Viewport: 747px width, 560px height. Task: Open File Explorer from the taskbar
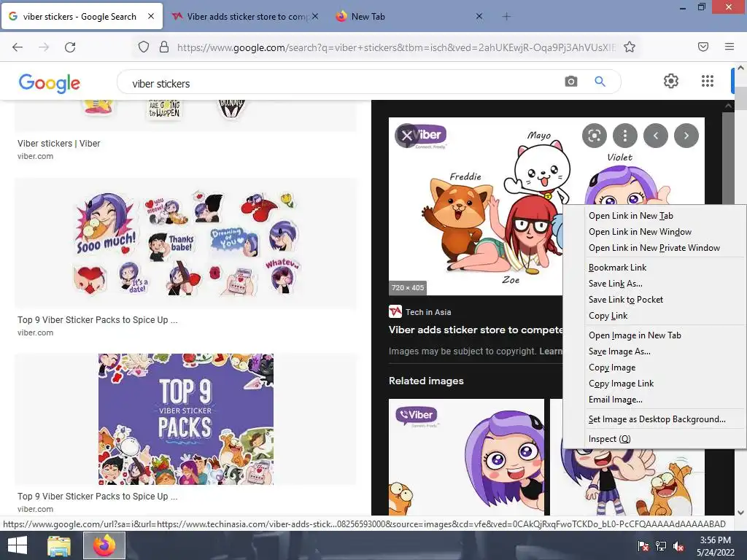pos(59,545)
